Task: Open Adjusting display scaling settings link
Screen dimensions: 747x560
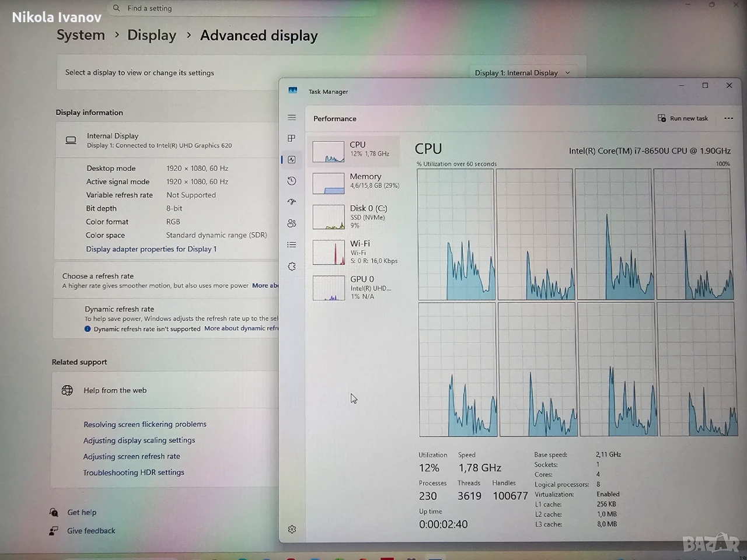Action: [x=139, y=440]
